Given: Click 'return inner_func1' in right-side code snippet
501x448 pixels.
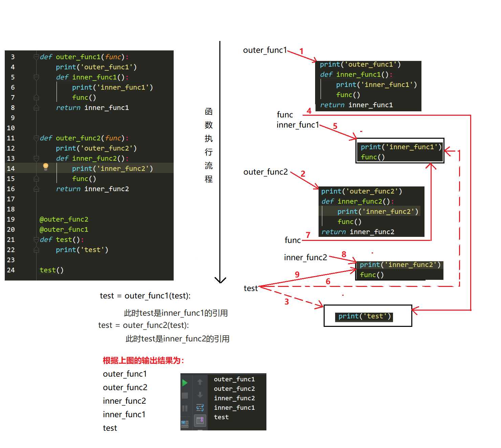Looking at the screenshot, I should [356, 105].
